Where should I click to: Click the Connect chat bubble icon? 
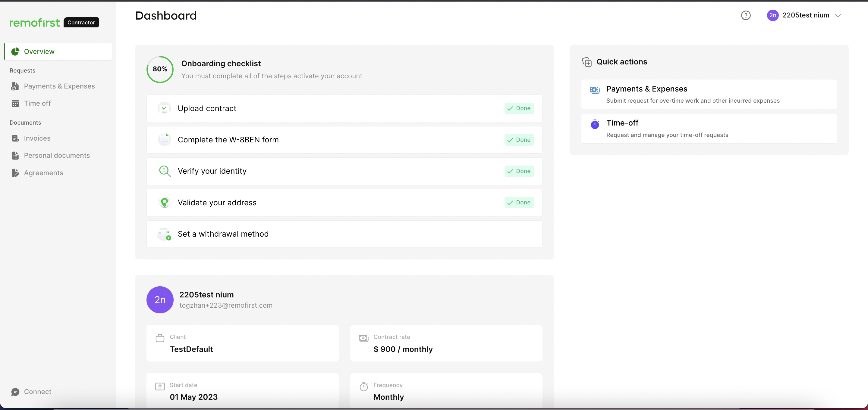(15, 392)
